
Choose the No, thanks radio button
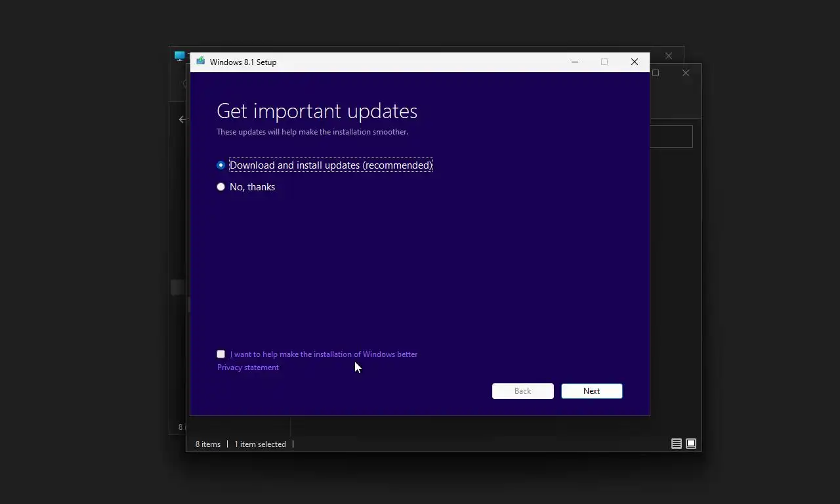(220, 187)
